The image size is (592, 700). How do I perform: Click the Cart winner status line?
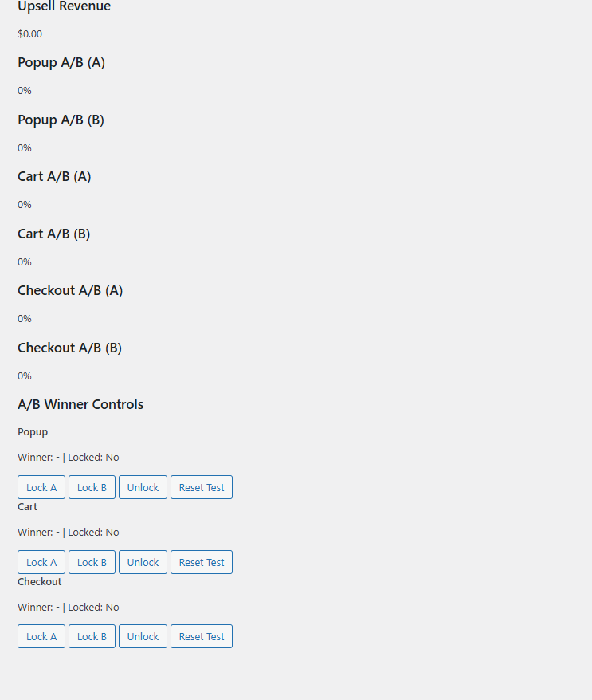(x=69, y=532)
